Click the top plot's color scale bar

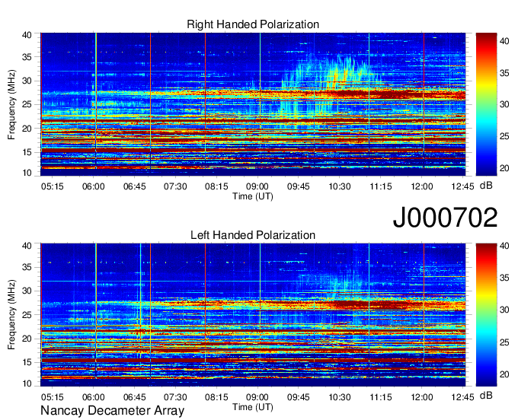click(487, 104)
